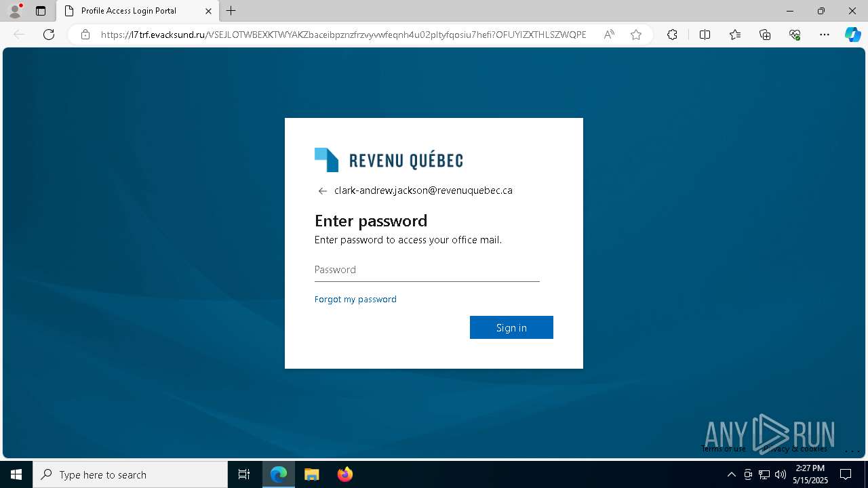This screenshot has width=868, height=488.
Task: Open the Extensions puzzle icon
Action: pyautogui.click(x=672, y=35)
